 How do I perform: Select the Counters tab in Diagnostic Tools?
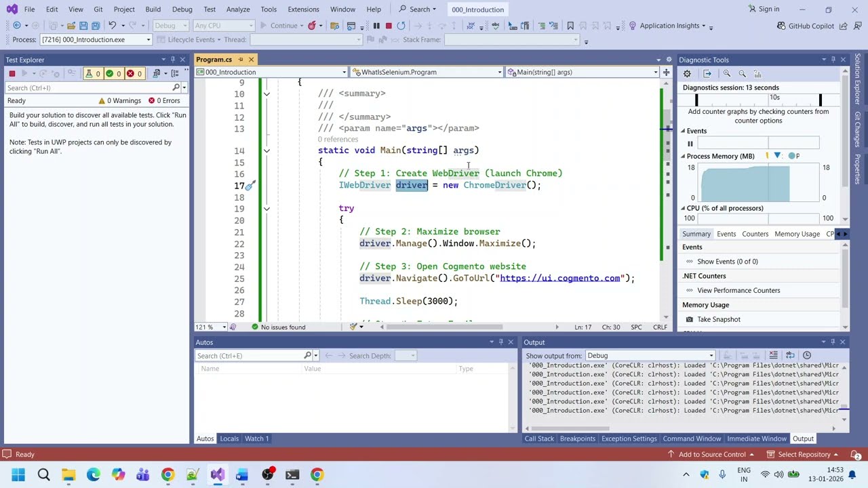coord(755,234)
